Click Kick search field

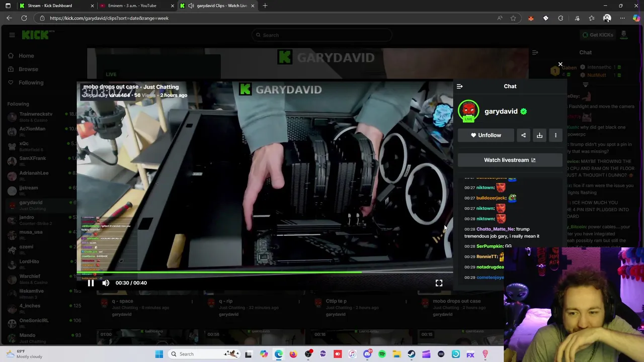[x=322, y=35]
